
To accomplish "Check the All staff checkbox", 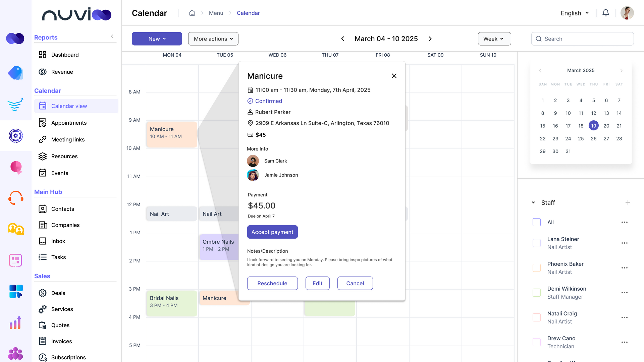I will 537,222.
